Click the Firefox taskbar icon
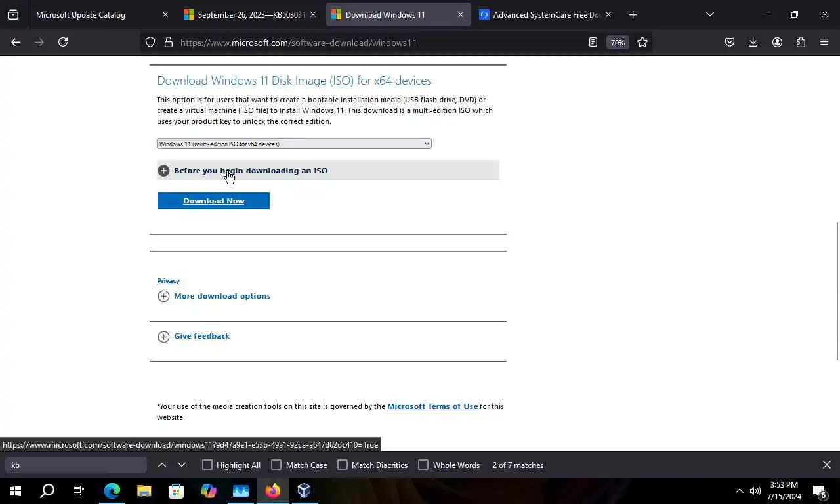 (273, 491)
